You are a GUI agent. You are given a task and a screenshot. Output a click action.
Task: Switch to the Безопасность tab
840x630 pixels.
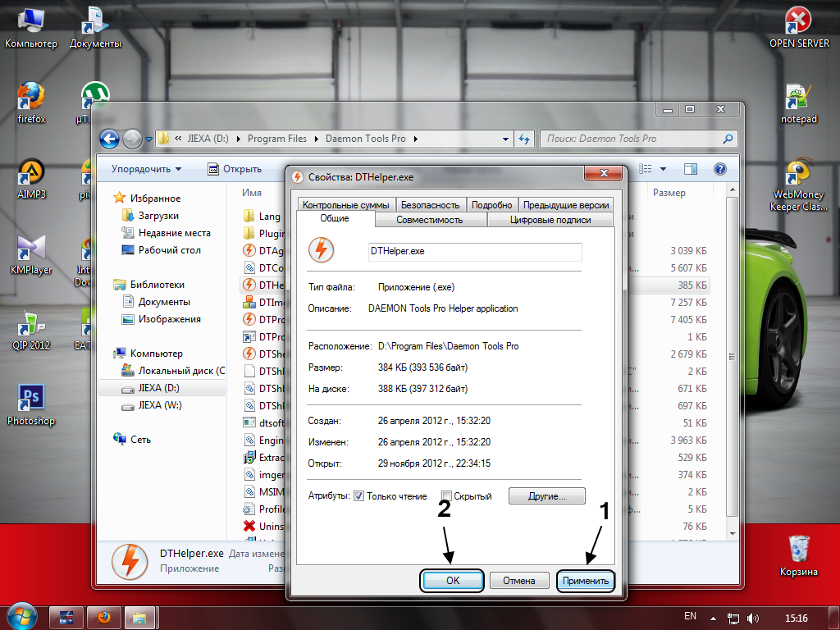tap(430, 204)
